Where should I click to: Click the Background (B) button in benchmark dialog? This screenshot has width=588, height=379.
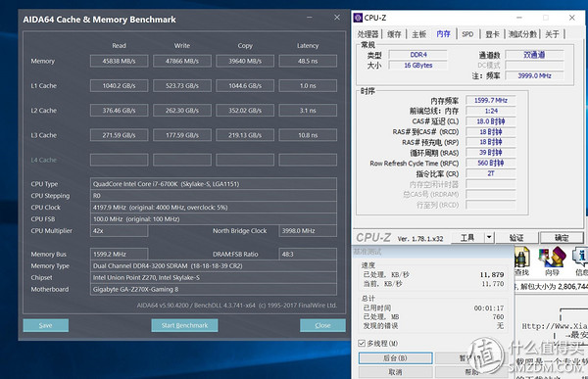[395, 358]
